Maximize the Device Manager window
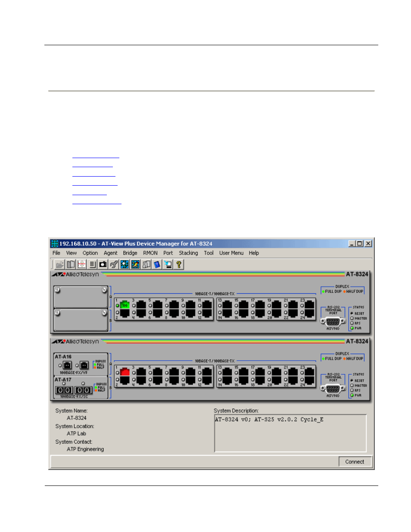Screen dimensions: 411x532 pos(359,244)
